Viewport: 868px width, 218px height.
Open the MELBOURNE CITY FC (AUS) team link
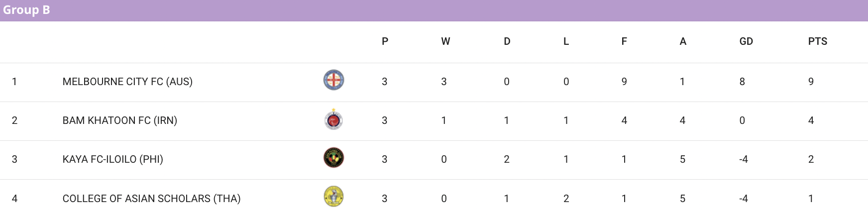(127, 82)
